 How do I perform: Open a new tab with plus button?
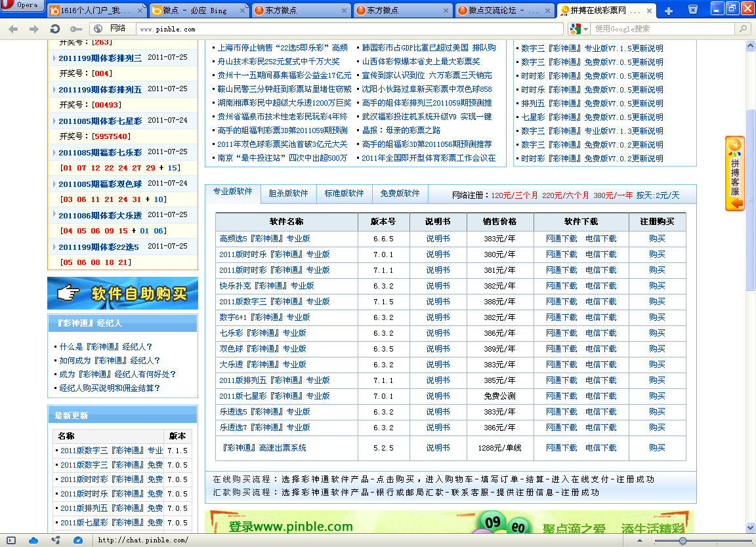point(669,10)
